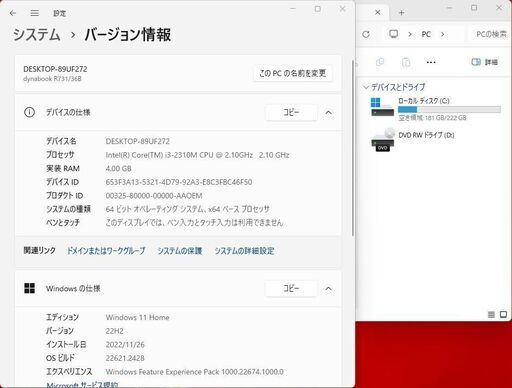The width and height of the screenshot is (512, 388).
Task: Click the device specifications info icon
Action: click(29, 112)
